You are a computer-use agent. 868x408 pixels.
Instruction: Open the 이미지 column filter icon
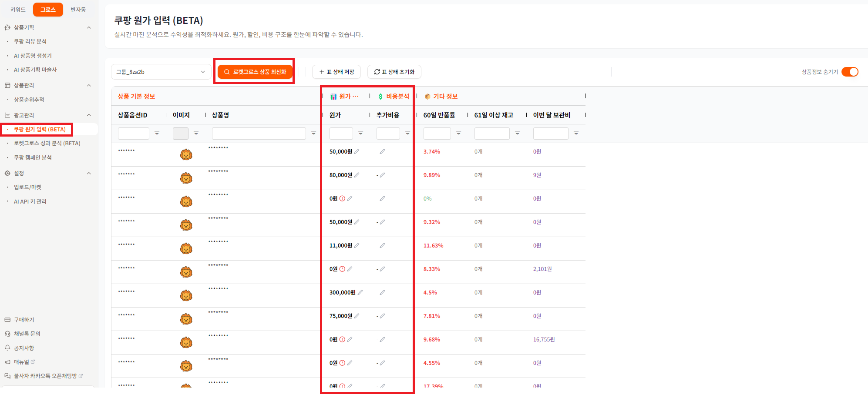[196, 134]
